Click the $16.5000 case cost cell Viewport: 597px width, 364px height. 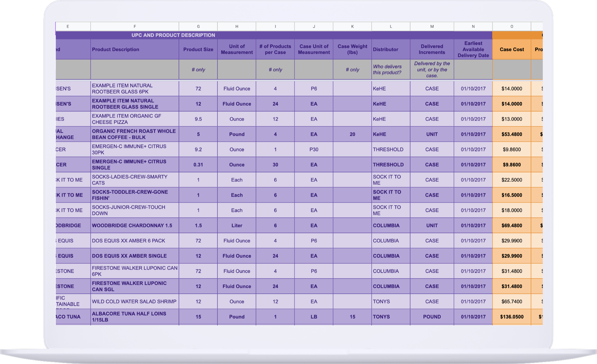pos(511,195)
